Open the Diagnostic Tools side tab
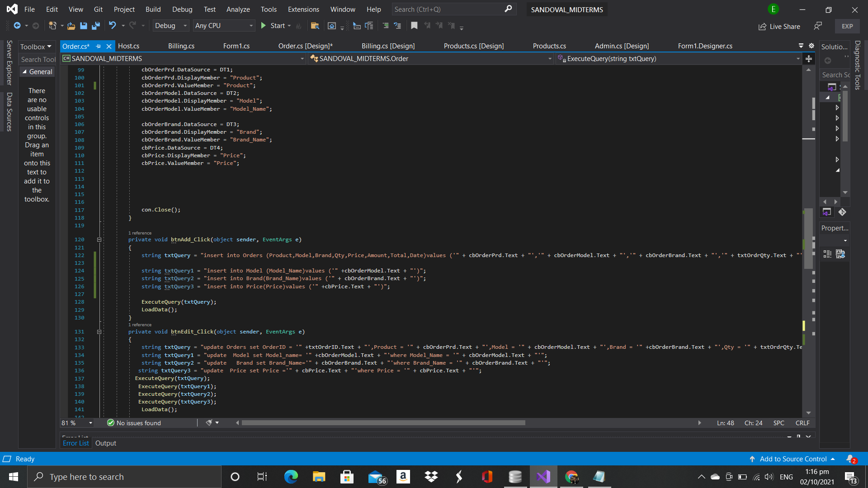The width and height of the screenshot is (868, 488). point(858,65)
